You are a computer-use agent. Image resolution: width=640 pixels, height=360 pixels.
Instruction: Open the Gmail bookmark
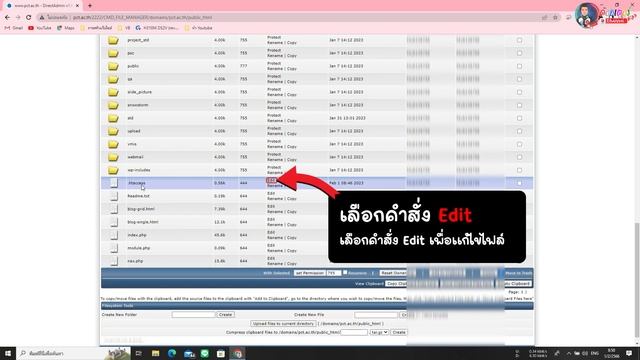14,28
